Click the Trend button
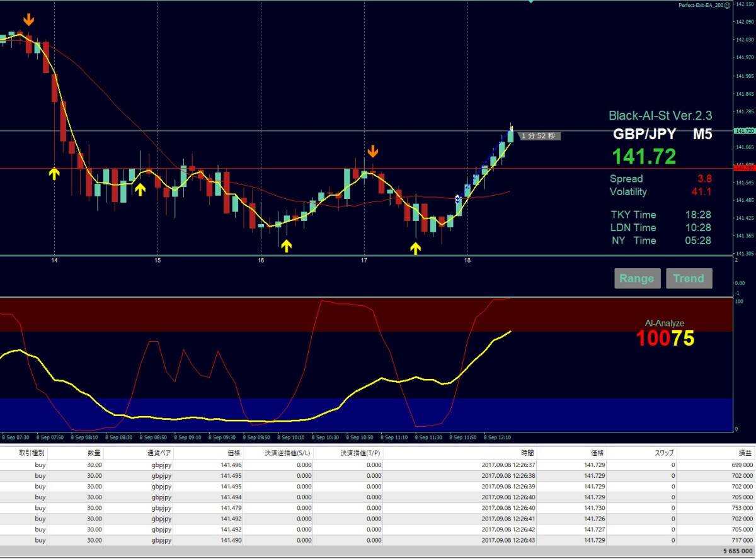Screen dimensions: 756x559 click(689, 278)
